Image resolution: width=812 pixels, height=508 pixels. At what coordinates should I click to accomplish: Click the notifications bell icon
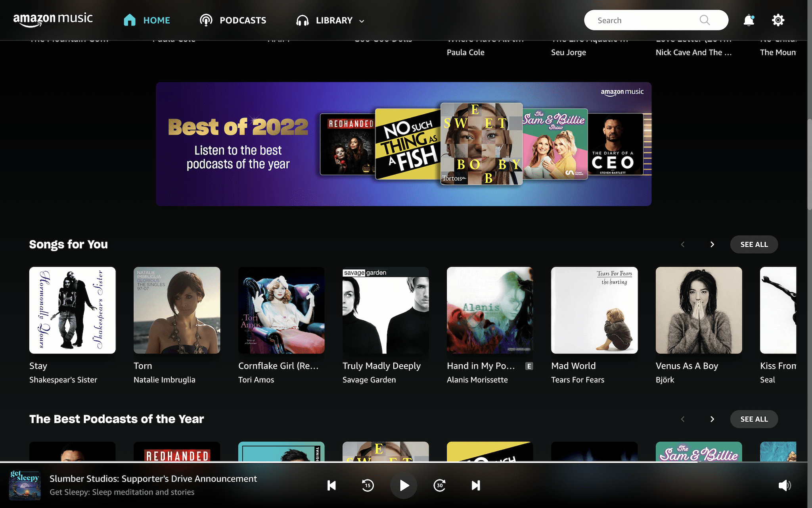(749, 21)
